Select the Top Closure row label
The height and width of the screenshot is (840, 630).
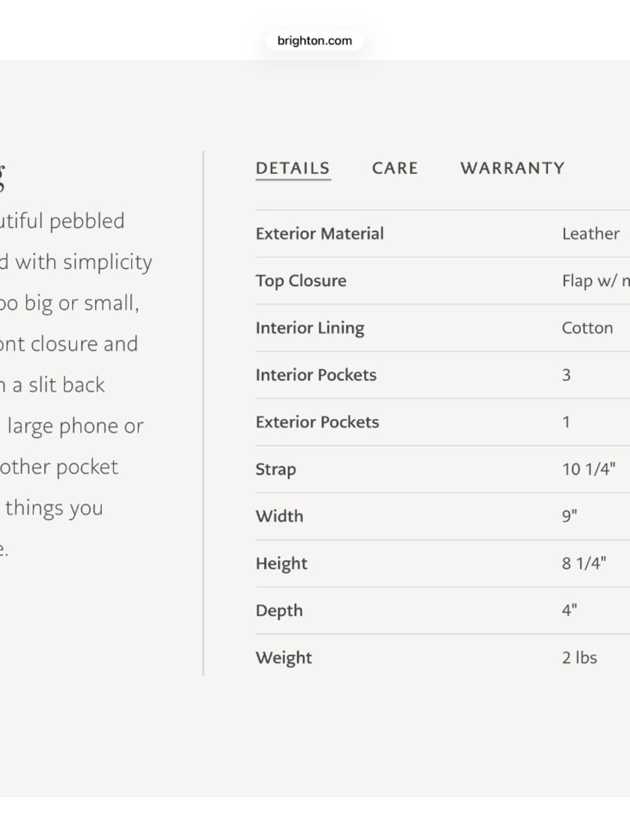[x=301, y=281]
